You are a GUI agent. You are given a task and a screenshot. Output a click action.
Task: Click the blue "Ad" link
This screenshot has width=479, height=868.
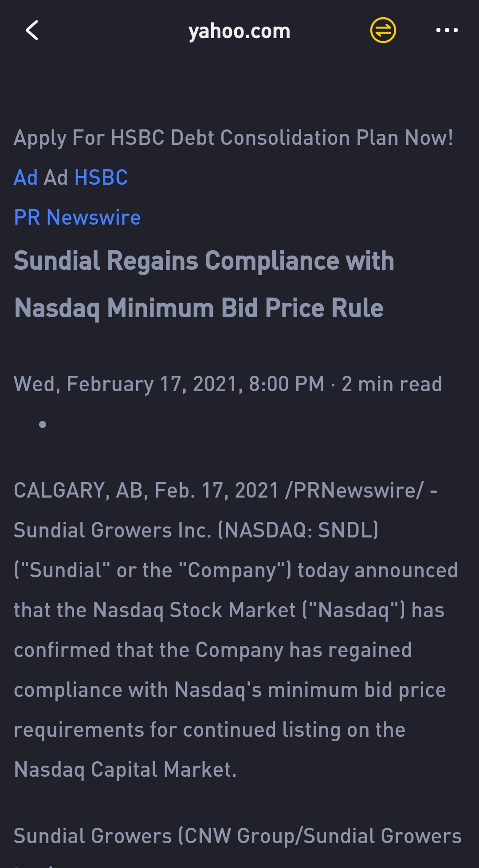[x=26, y=178]
